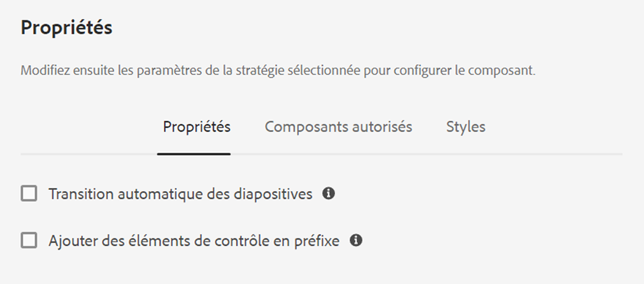
Task: Click the black underline beneath Propriétés tab
Action: (x=194, y=154)
